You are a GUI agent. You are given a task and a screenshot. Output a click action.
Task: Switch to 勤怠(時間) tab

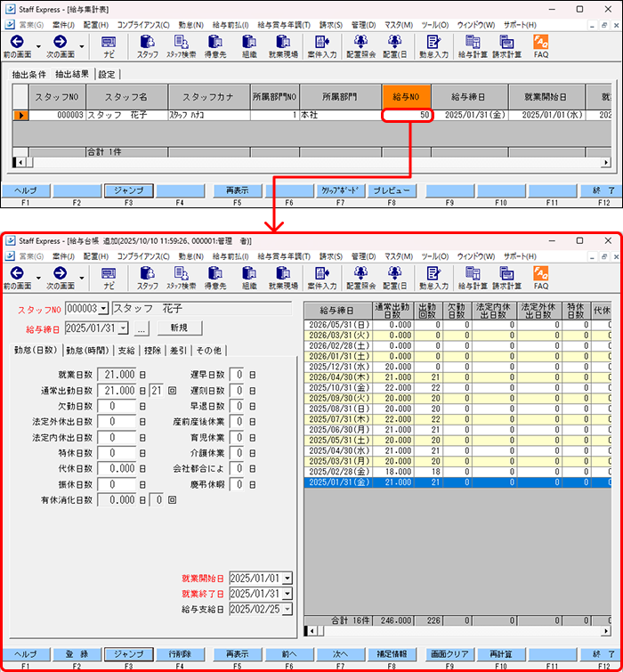click(87, 351)
